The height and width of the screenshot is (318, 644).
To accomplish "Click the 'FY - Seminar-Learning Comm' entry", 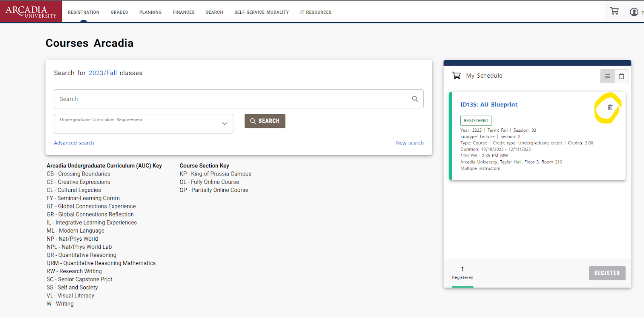I will click(x=83, y=198).
